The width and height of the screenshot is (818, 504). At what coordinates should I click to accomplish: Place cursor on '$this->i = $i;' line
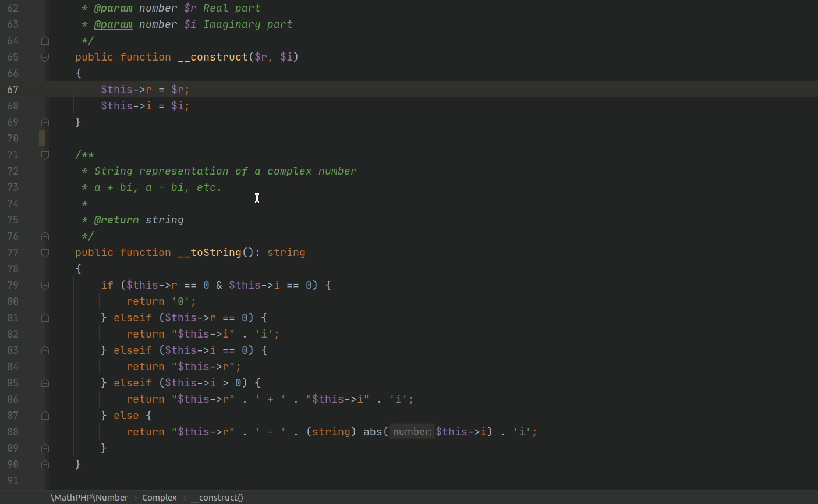point(145,106)
